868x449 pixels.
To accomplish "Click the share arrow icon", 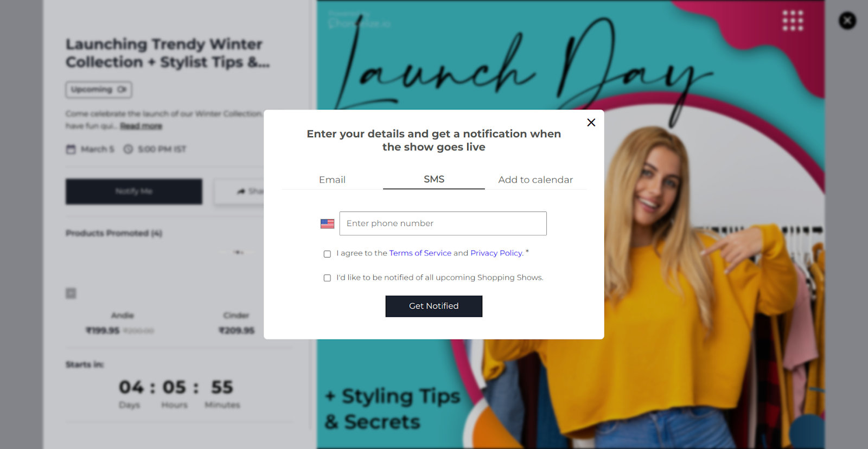I will pyautogui.click(x=241, y=191).
